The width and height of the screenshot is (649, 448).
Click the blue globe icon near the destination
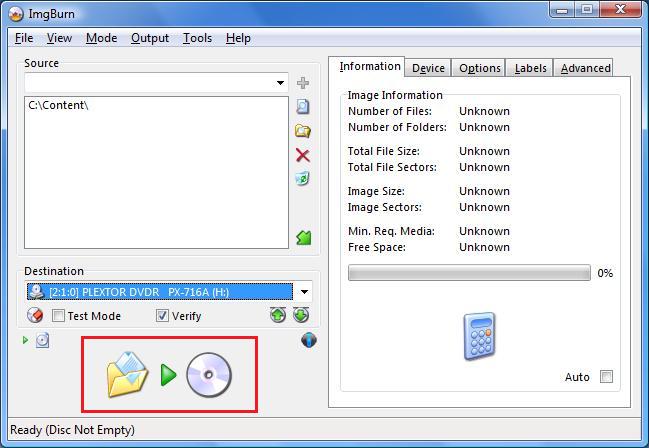point(308,341)
